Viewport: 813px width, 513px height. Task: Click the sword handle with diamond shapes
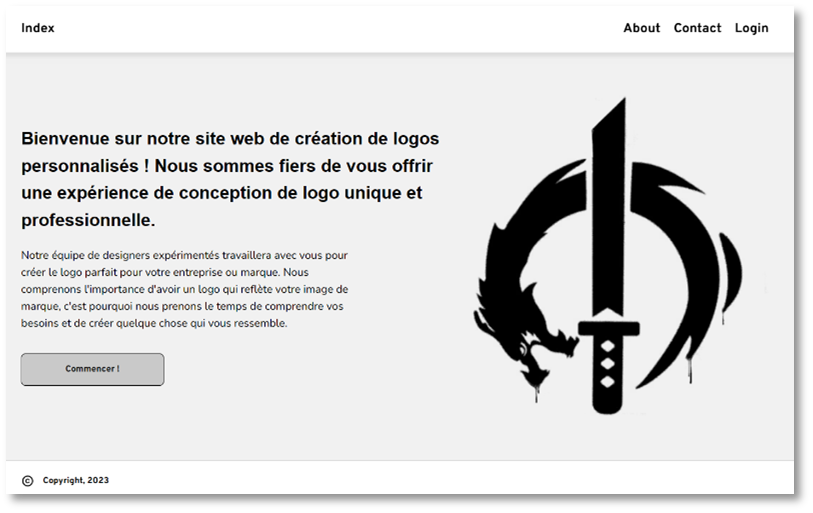[607, 370]
